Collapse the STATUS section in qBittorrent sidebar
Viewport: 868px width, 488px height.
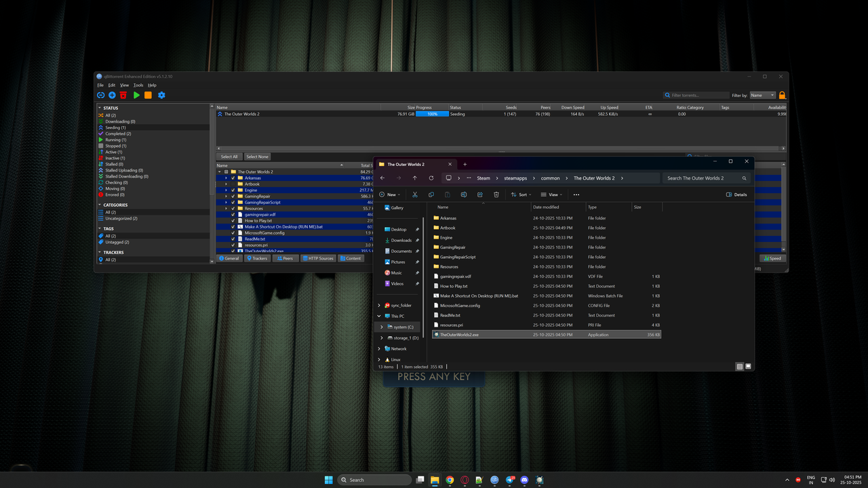click(x=100, y=108)
